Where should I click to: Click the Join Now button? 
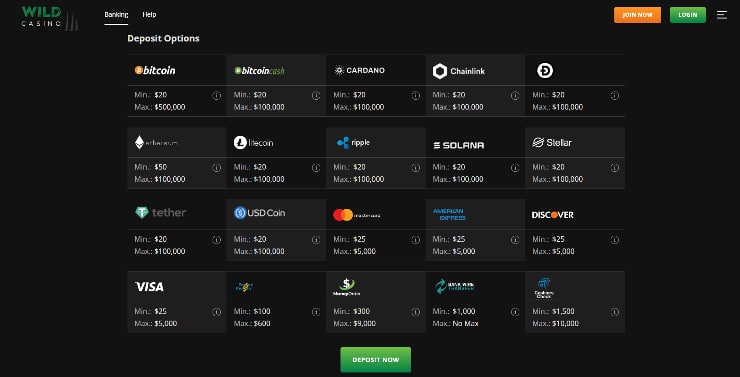tap(637, 15)
